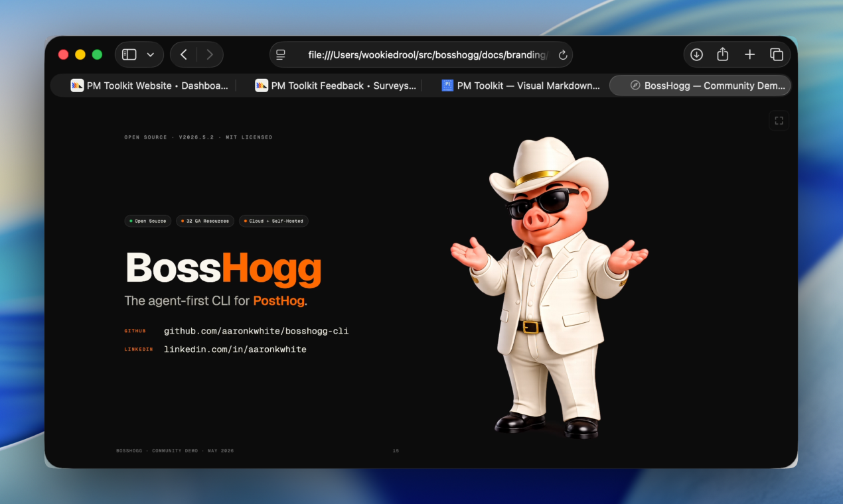Click the orange LINKEDIN label
The width and height of the screenshot is (843, 504).
(x=139, y=349)
